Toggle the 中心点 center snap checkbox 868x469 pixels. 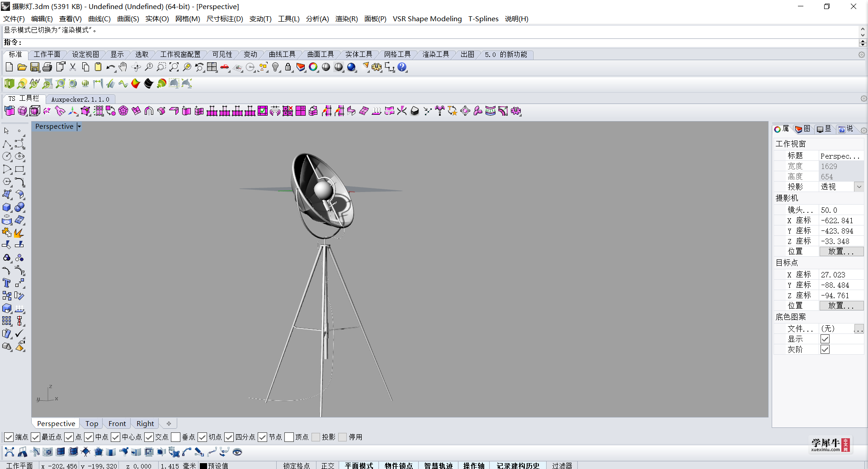[x=116, y=437]
